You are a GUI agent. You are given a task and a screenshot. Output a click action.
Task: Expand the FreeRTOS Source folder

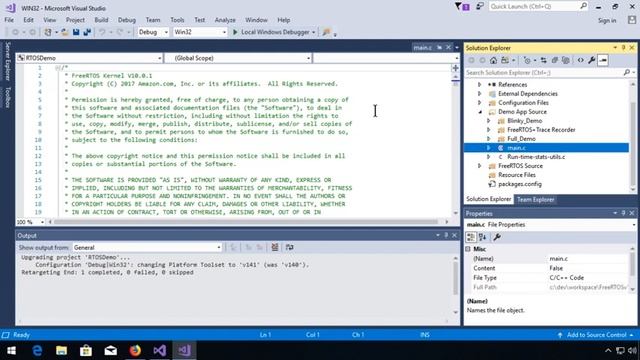point(480,166)
